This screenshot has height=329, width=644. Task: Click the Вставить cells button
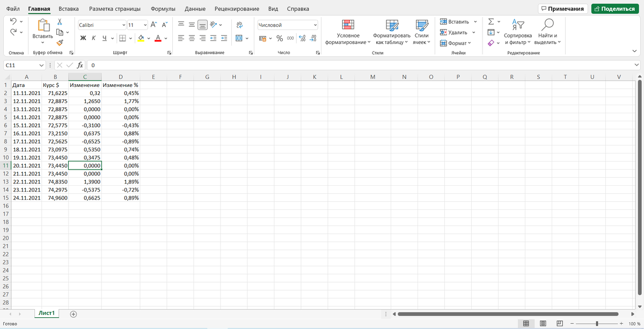(x=454, y=22)
